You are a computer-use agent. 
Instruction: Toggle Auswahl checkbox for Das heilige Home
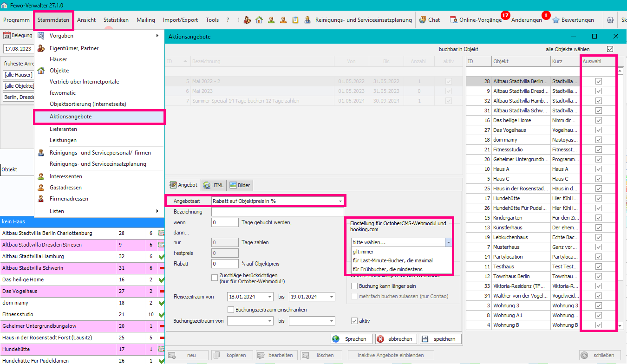[x=599, y=120]
